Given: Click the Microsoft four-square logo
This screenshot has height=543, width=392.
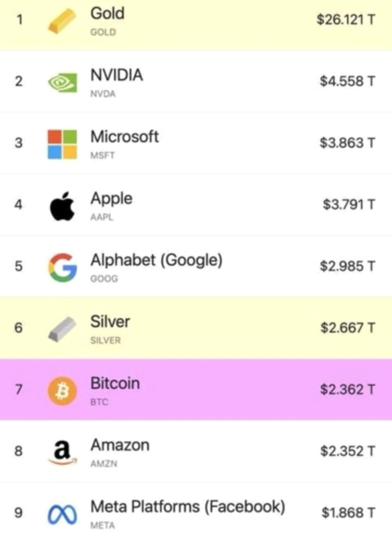Looking at the screenshot, I should click(x=62, y=144).
